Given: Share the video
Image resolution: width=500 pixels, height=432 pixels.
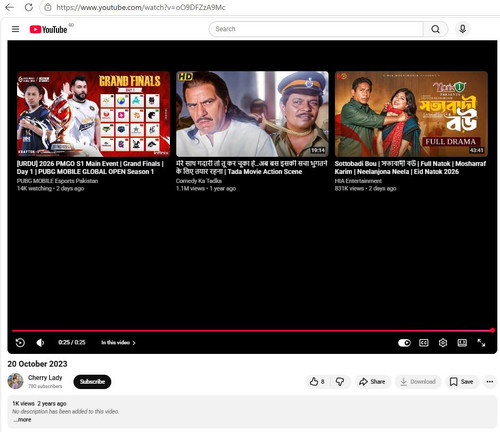Looking at the screenshot, I should (x=372, y=382).
